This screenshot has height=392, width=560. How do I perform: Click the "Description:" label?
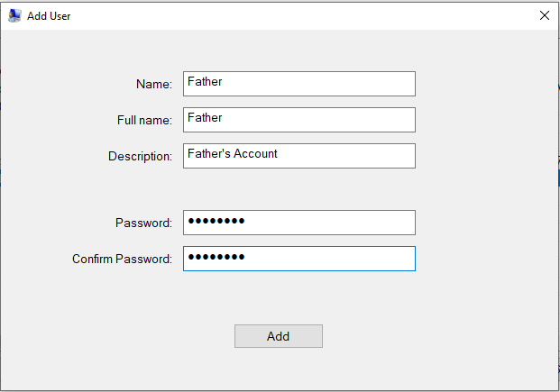pos(140,156)
